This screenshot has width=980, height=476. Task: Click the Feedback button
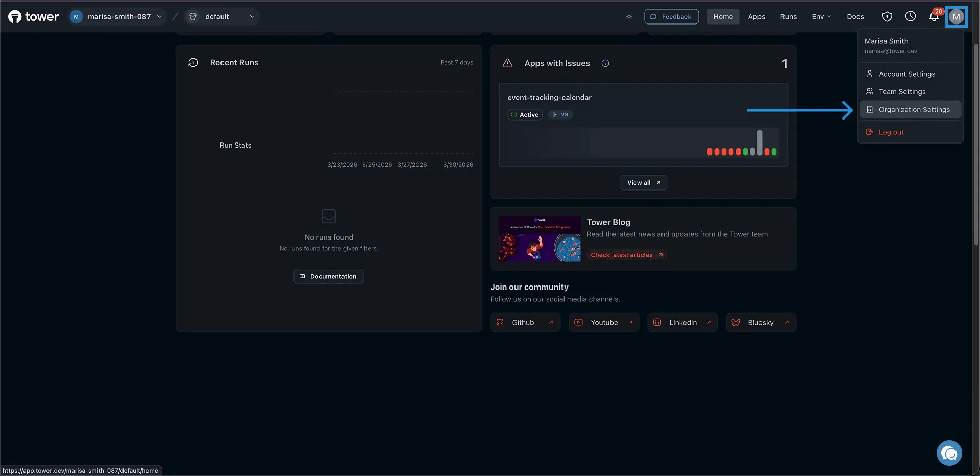[x=671, y=17]
